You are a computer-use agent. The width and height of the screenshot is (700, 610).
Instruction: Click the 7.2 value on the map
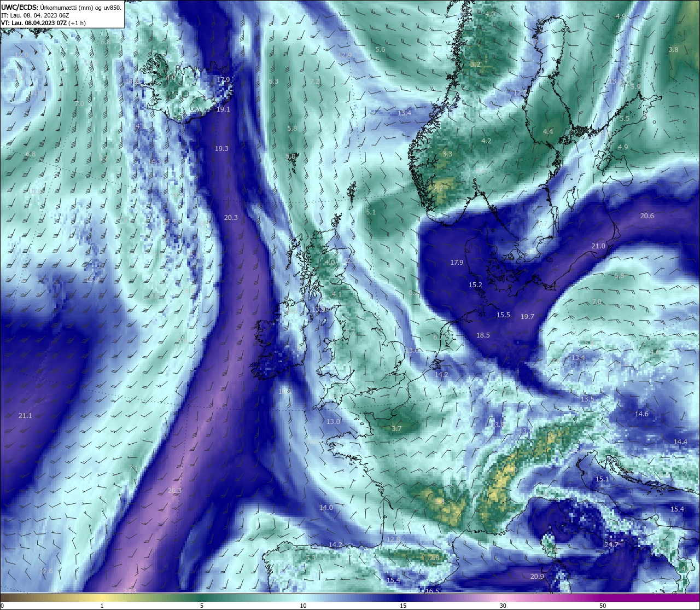314,82
